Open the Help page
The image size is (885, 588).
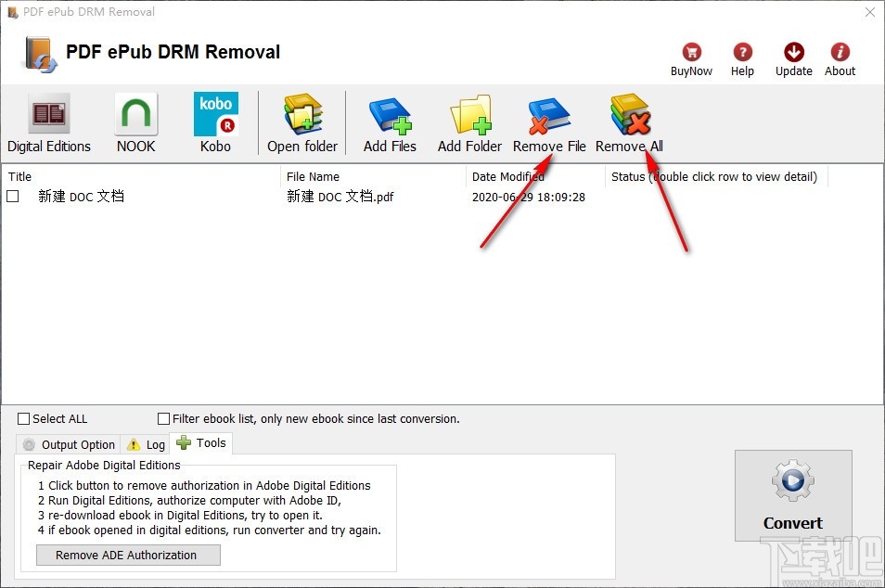(x=742, y=59)
